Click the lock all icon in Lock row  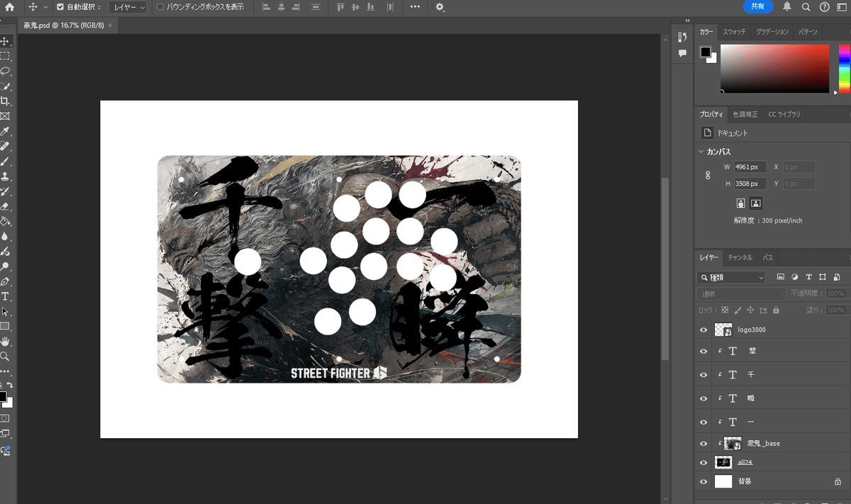pos(776,310)
